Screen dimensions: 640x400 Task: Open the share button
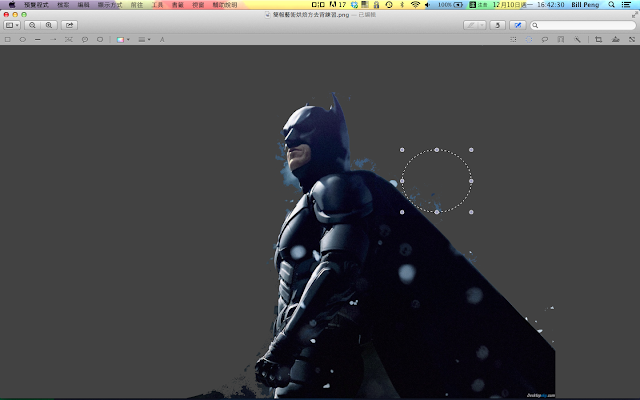[69, 25]
